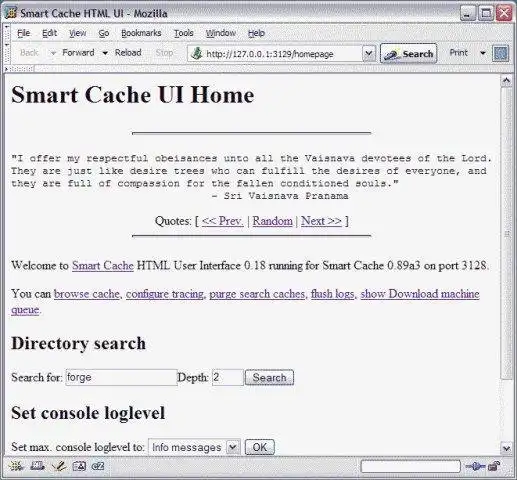Maximize the Mozilla window
517x480 pixels.
[486, 14]
